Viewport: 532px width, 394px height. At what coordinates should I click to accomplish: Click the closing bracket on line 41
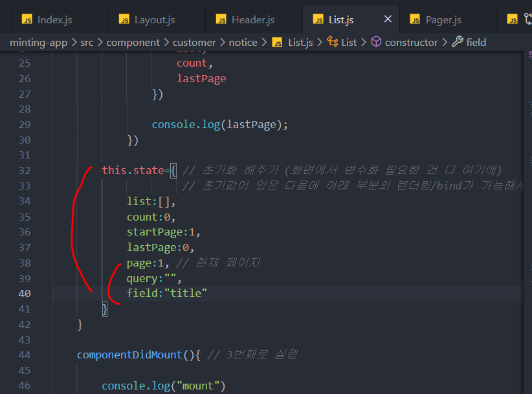pyautogui.click(x=105, y=309)
